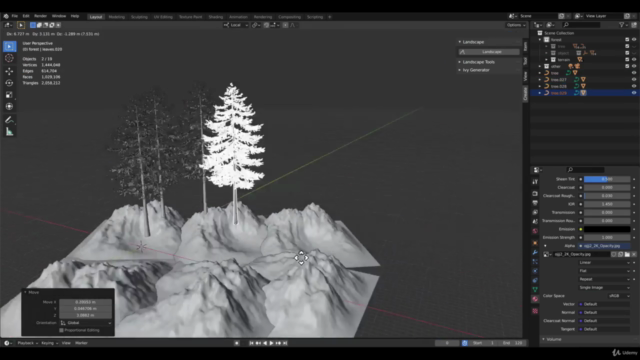Open the Repeat extension dropdown

coord(604,279)
